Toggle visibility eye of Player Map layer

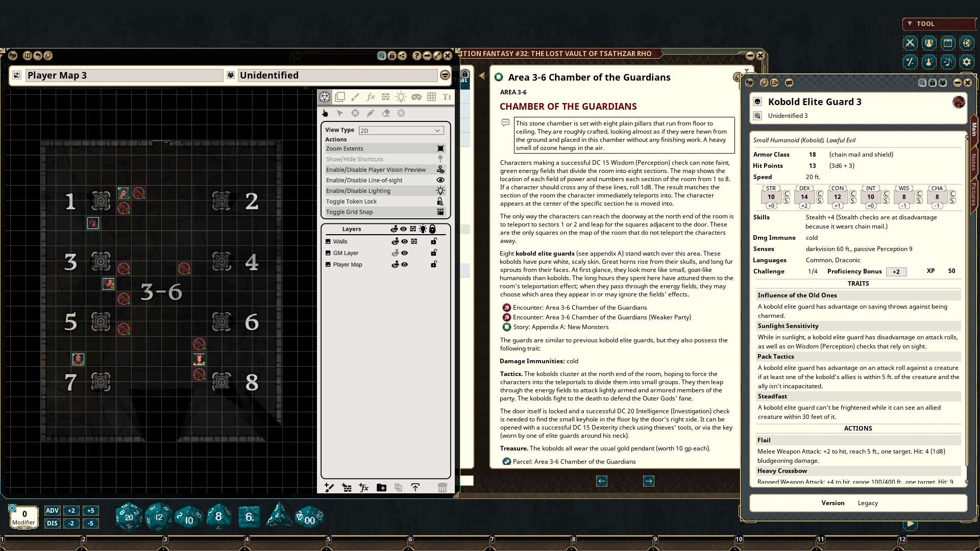(404, 265)
